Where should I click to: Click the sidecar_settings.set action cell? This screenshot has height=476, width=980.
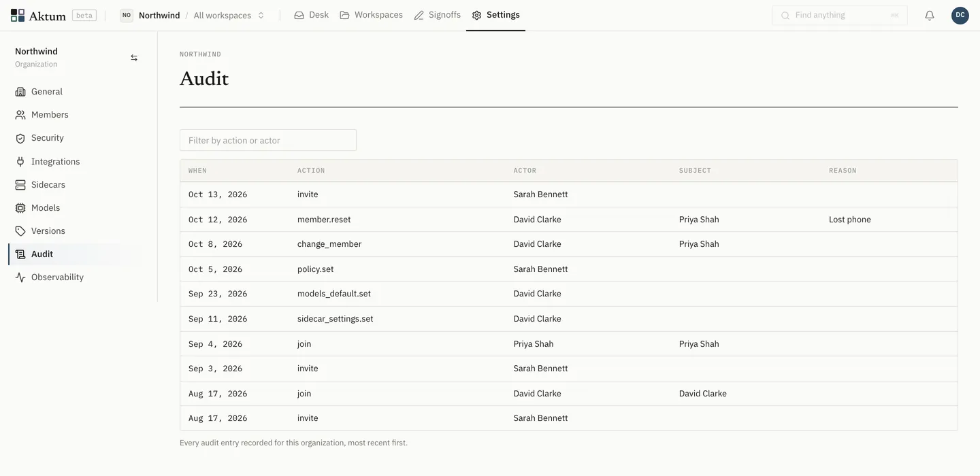click(335, 319)
